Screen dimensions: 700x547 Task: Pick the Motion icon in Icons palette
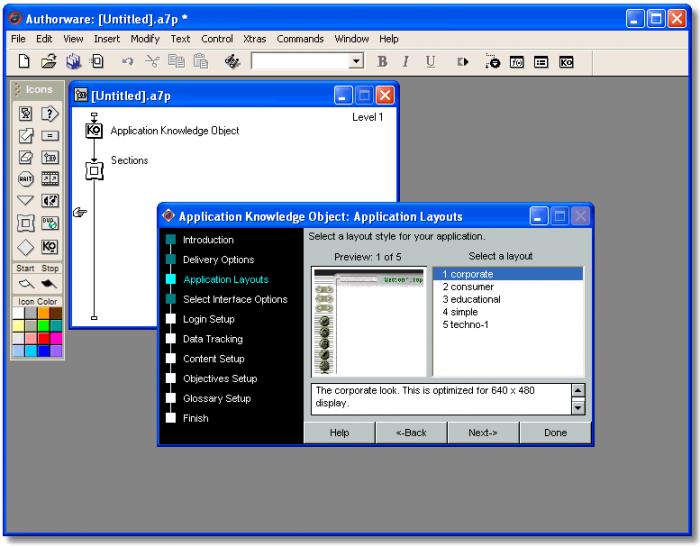pos(25,136)
